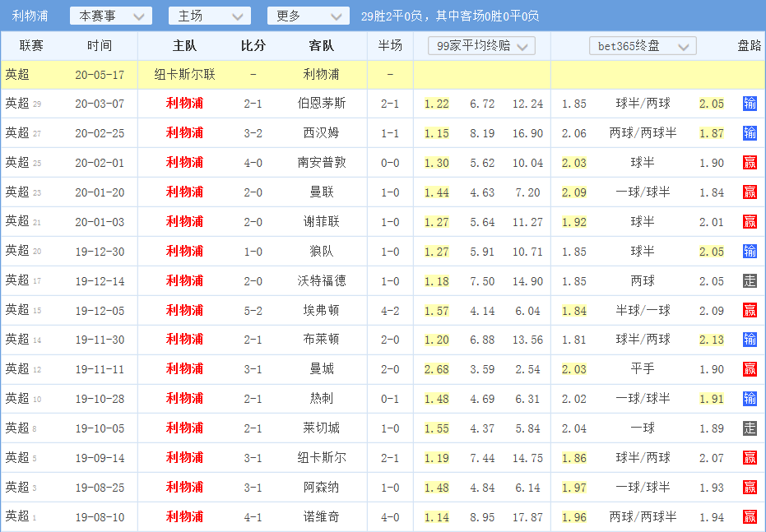Click 利物浦 team name in header bar
Viewport: 766px width, 532px height.
30,16
